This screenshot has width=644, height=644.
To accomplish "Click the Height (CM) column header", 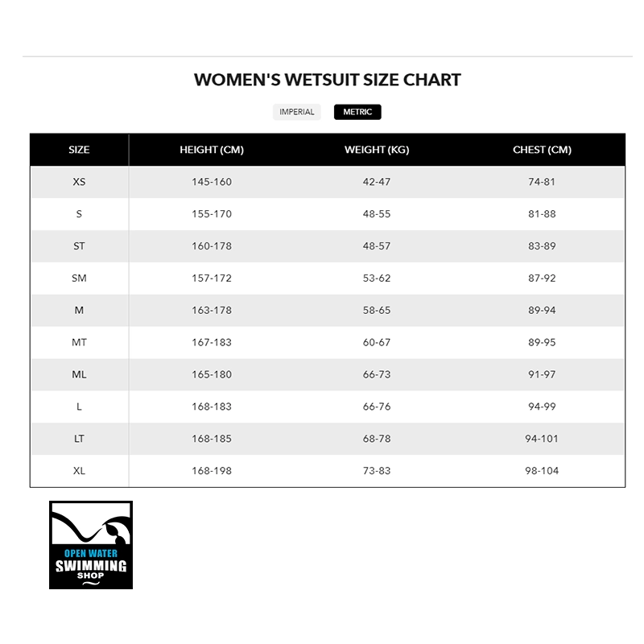I will click(x=212, y=150).
